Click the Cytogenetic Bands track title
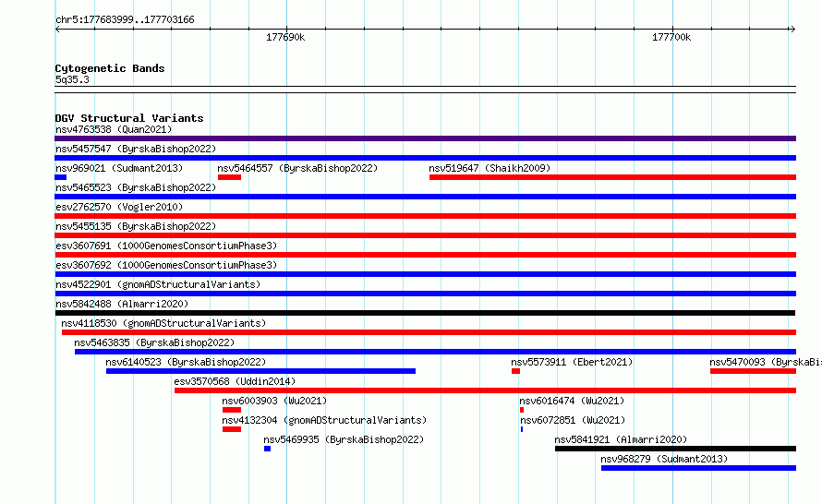This screenshot has height=504, width=822. [x=110, y=68]
